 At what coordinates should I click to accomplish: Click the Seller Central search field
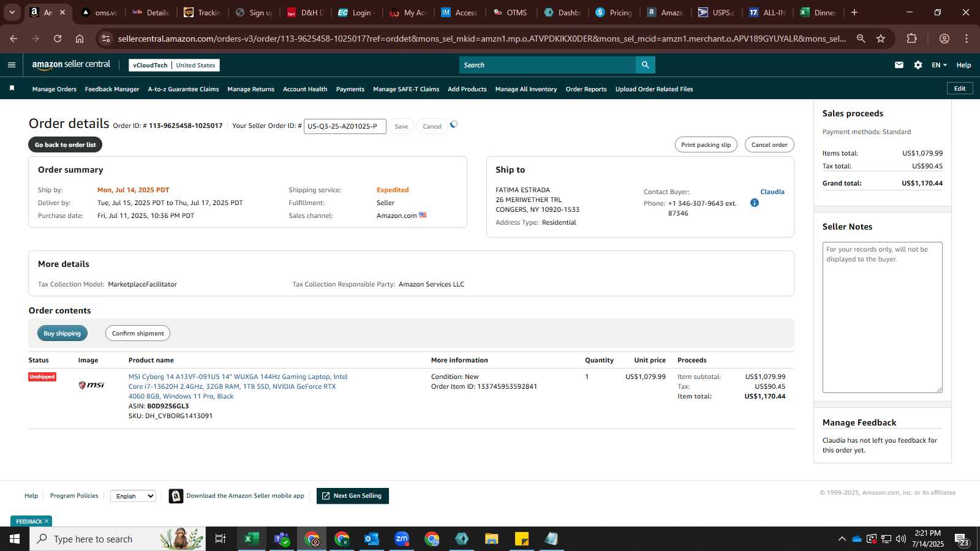click(x=548, y=65)
